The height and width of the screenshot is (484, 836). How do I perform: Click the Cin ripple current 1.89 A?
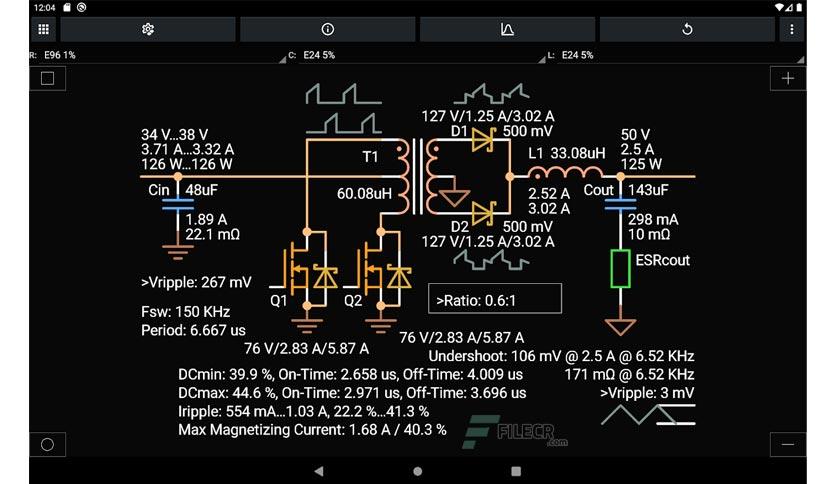pyautogui.click(x=206, y=220)
